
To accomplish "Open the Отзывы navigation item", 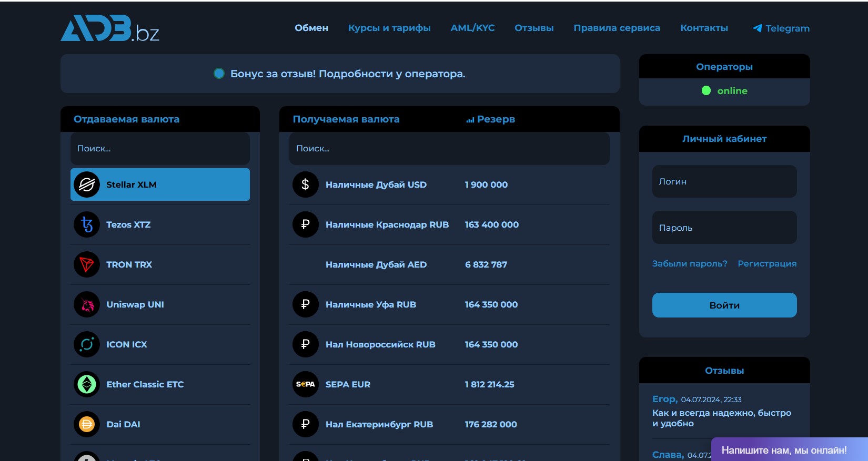I will coord(534,28).
